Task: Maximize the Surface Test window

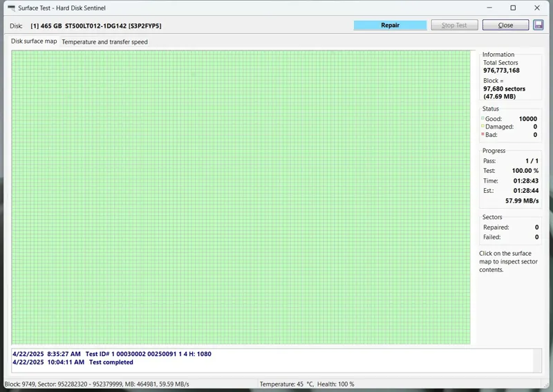Action: tap(513, 8)
